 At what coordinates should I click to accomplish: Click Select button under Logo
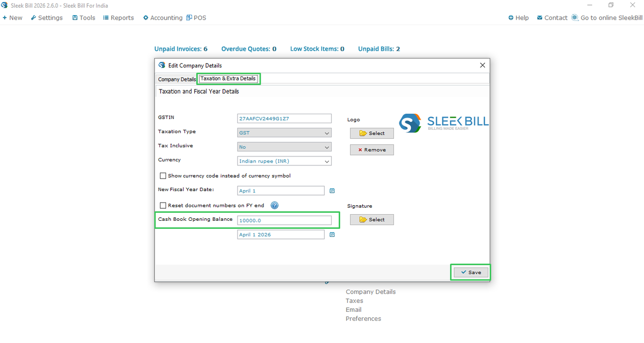click(372, 133)
